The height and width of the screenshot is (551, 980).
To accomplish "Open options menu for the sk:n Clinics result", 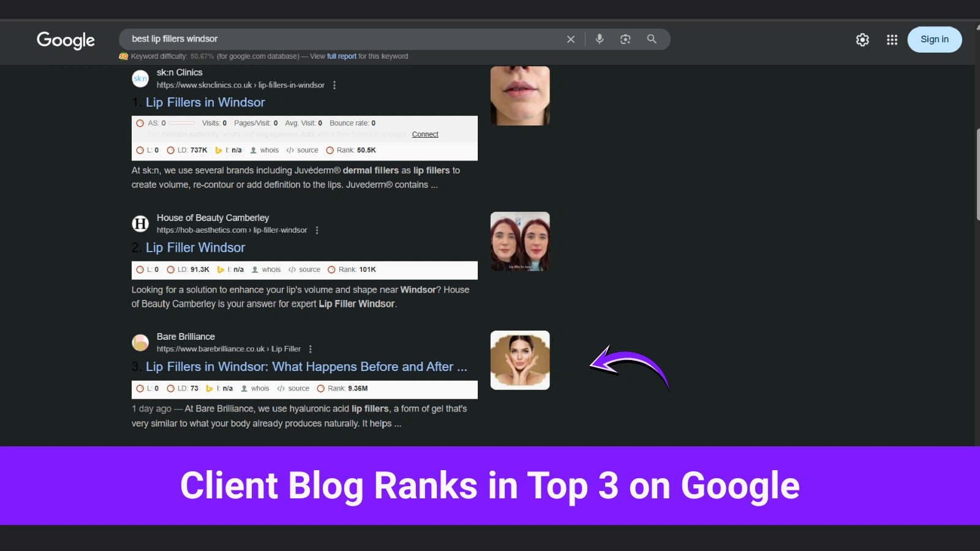I will tap(334, 86).
